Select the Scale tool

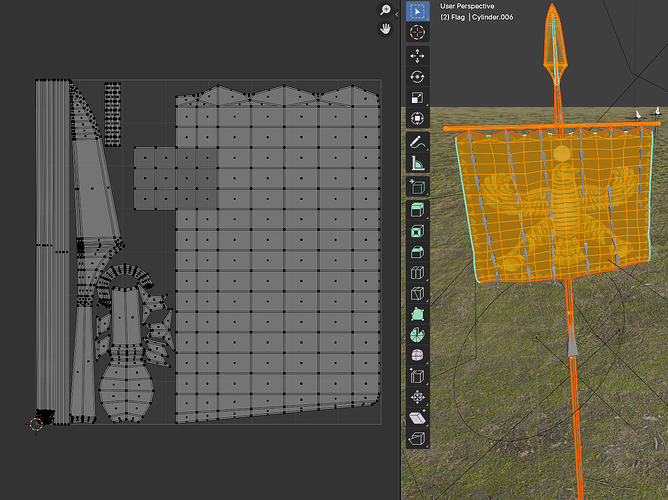[x=418, y=98]
